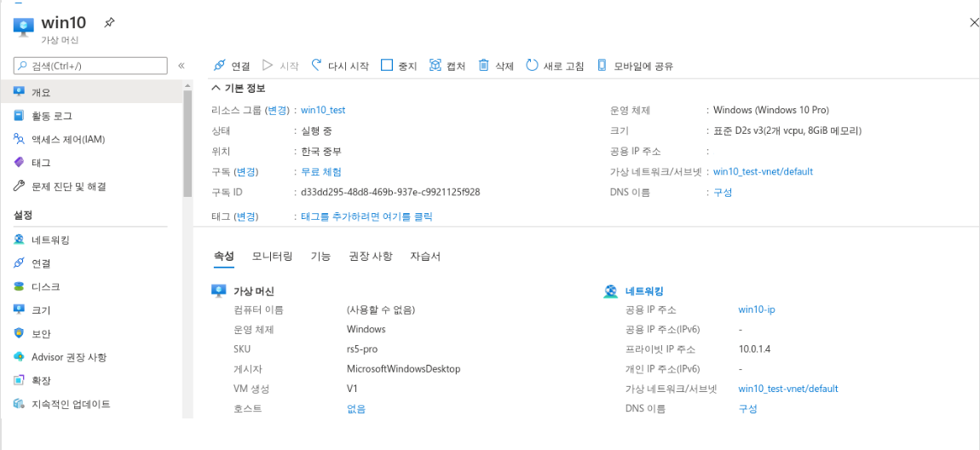This screenshot has width=980, height=450.
Task: Click the 없음 host link
Action: (x=356, y=409)
